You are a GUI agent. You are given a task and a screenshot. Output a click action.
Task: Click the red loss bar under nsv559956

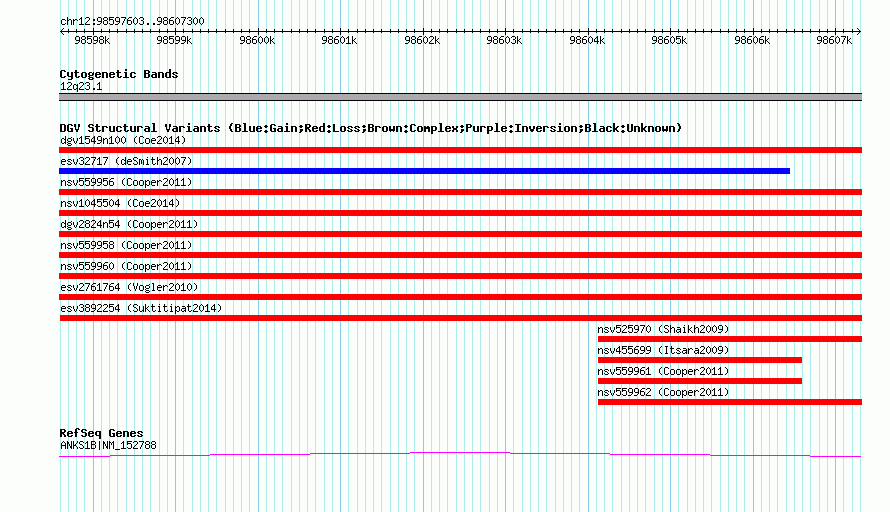[x=460, y=192]
